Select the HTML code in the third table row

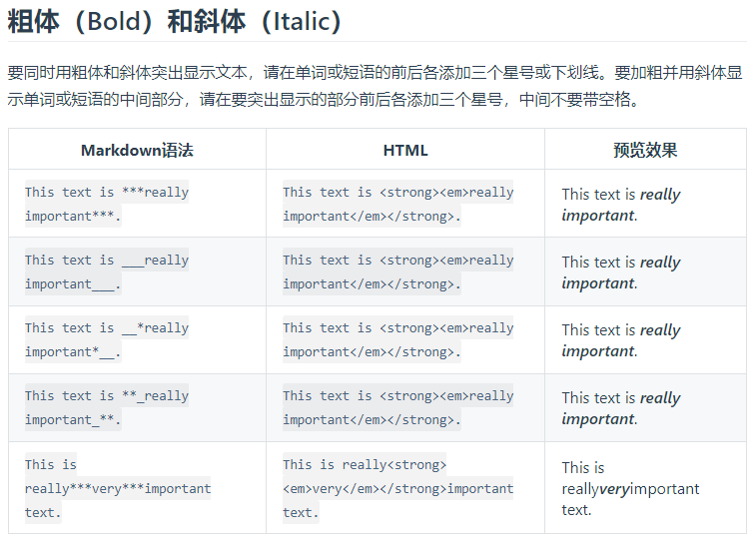click(x=397, y=339)
